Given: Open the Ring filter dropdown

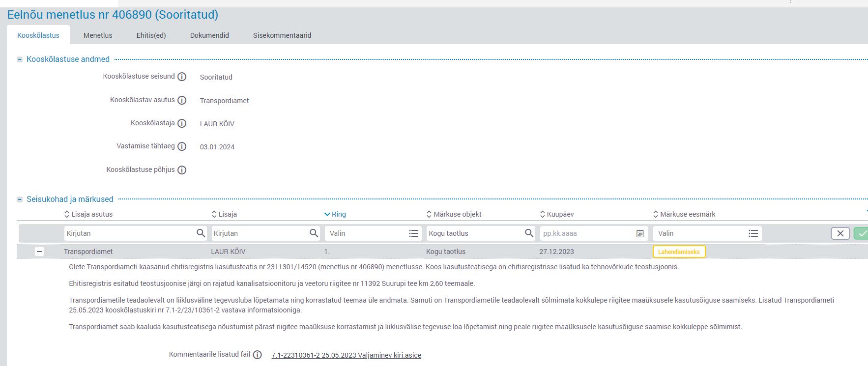Looking at the screenshot, I should (x=373, y=233).
